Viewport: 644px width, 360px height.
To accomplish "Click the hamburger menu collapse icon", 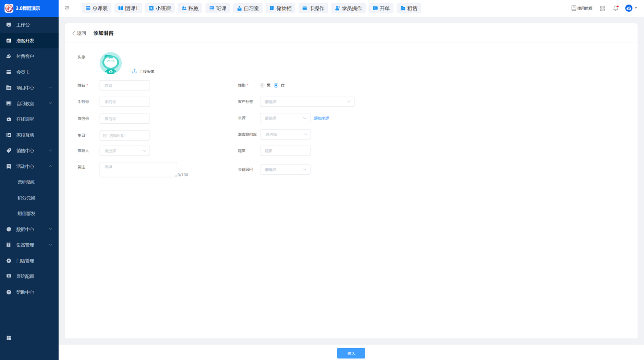I will click(x=67, y=8).
